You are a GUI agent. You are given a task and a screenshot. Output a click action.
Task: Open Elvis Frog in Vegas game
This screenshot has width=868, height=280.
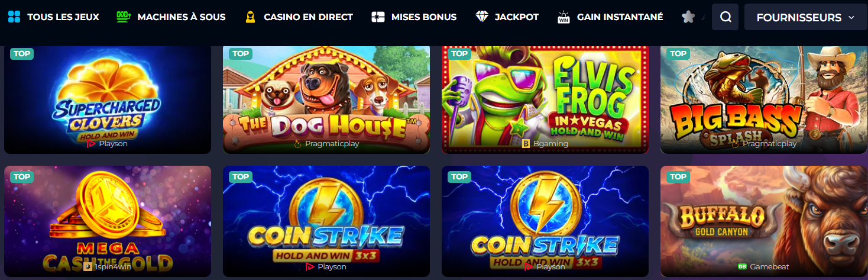coord(545,99)
